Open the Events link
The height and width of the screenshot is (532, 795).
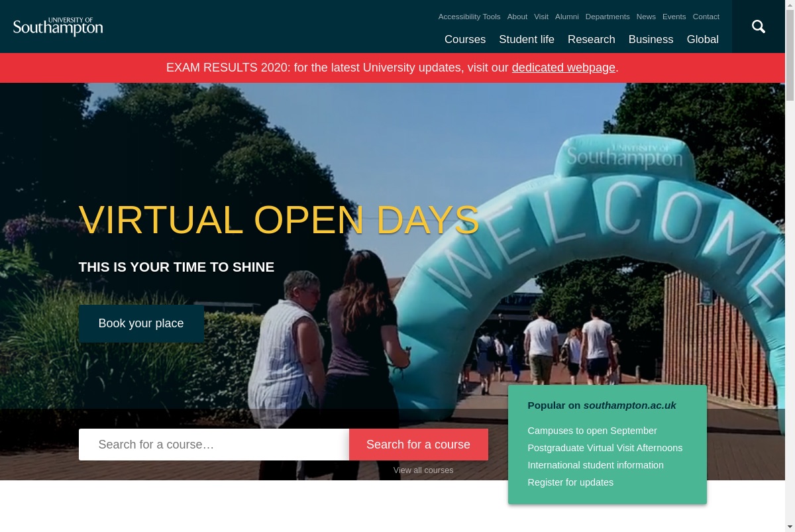pyautogui.click(x=674, y=17)
